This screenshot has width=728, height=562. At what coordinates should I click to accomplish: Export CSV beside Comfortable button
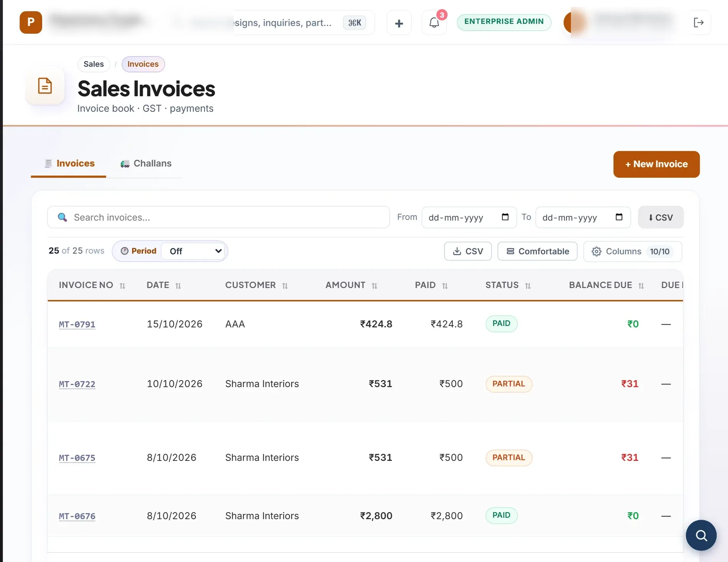[468, 251]
